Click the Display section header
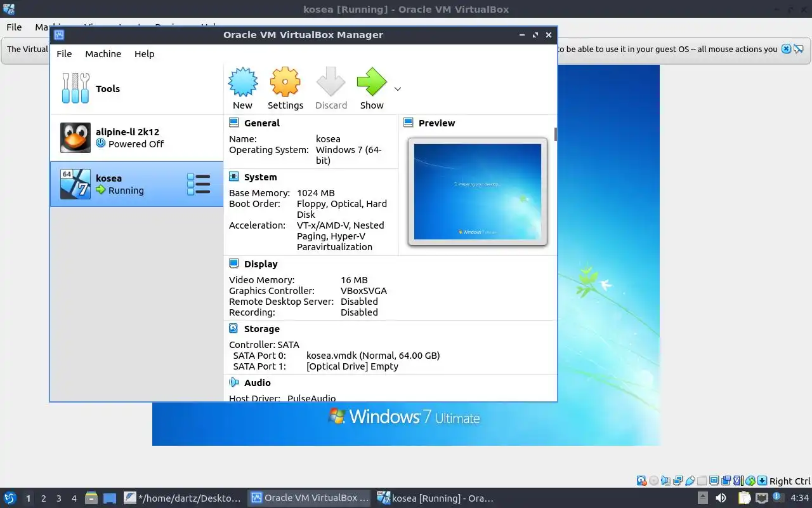Viewport: 812px width, 508px height. (261, 264)
